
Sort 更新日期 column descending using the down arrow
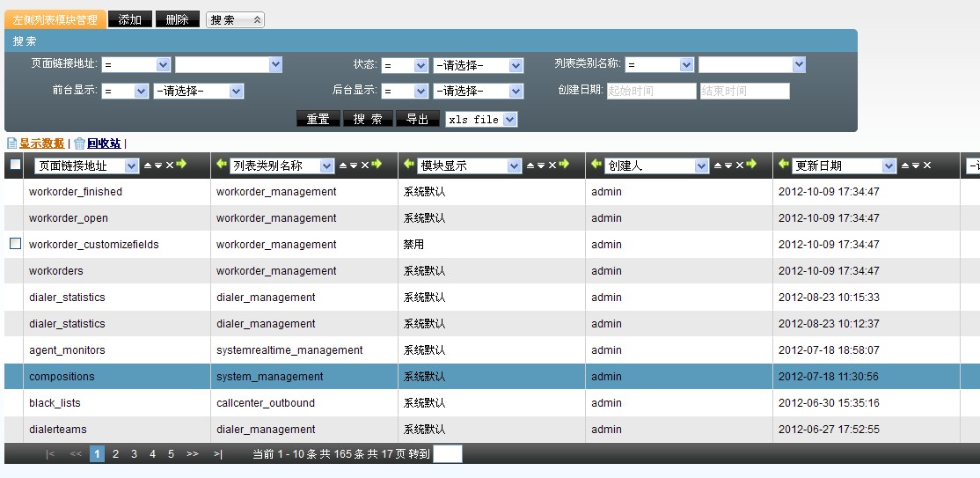915,165
